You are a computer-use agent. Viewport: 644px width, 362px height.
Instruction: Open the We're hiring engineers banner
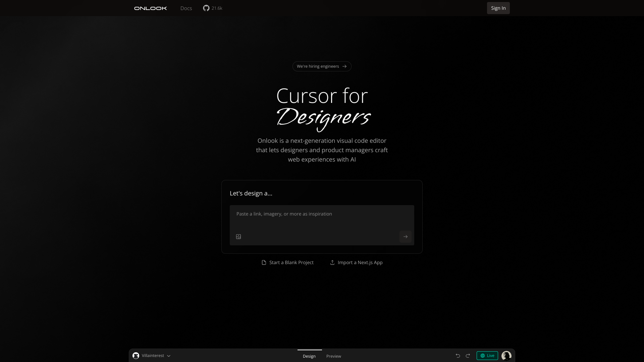[322, 66]
